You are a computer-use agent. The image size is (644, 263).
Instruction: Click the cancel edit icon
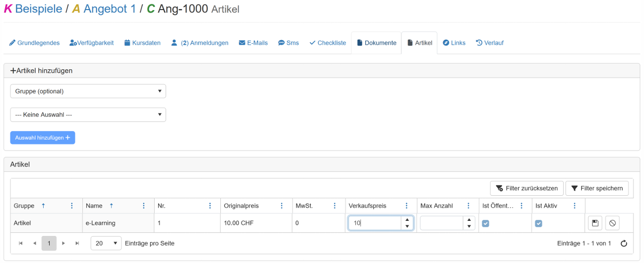(x=612, y=223)
